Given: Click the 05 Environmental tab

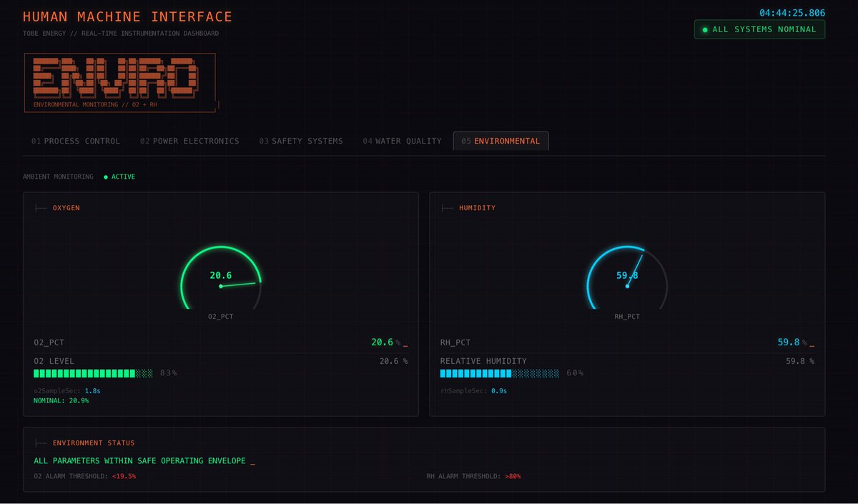Looking at the screenshot, I should (x=500, y=141).
